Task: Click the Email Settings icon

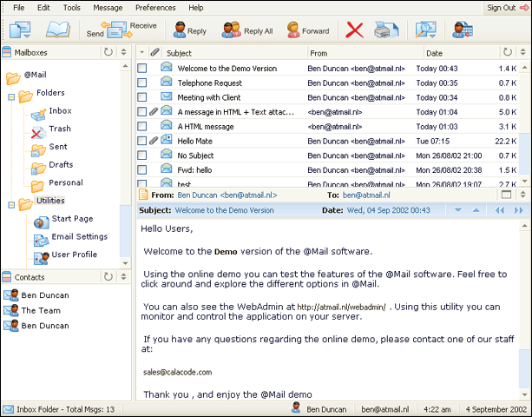Action: pos(42,240)
